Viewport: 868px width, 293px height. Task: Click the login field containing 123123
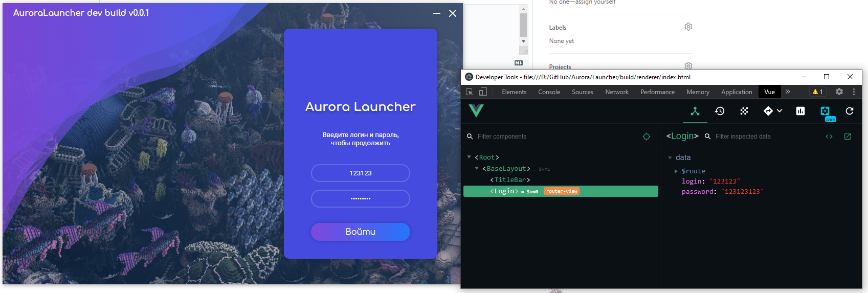tap(361, 173)
